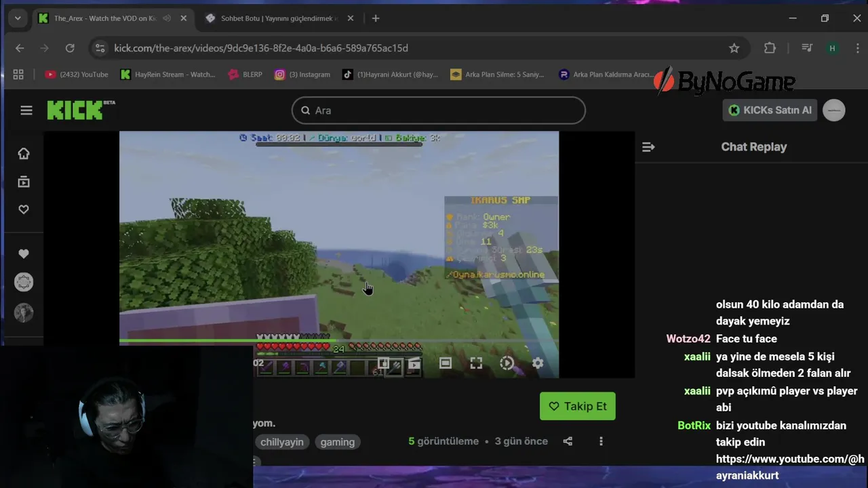This screenshot has height=488, width=868.
Task: Select the chillyayin tag
Action: tap(282, 442)
